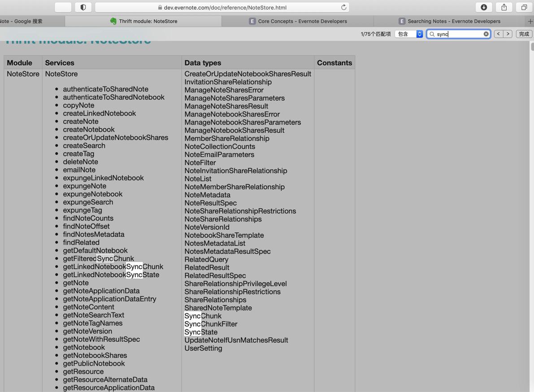Open the NoteStore service link
This screenshot has height=392, width=534.
pos(61,74)
